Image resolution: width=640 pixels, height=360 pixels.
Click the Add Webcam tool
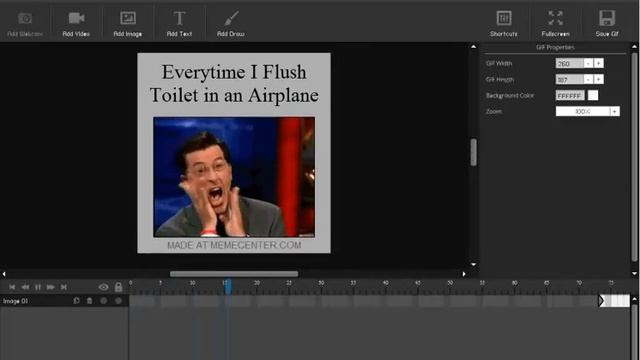pyautogui.click(x=25, y=24)
